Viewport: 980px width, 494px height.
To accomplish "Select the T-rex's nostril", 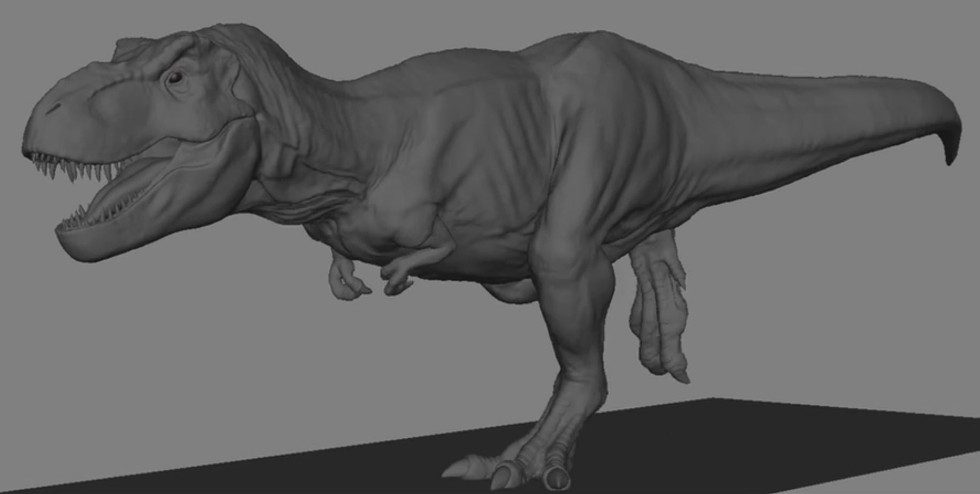I will [x=52, y=110].
